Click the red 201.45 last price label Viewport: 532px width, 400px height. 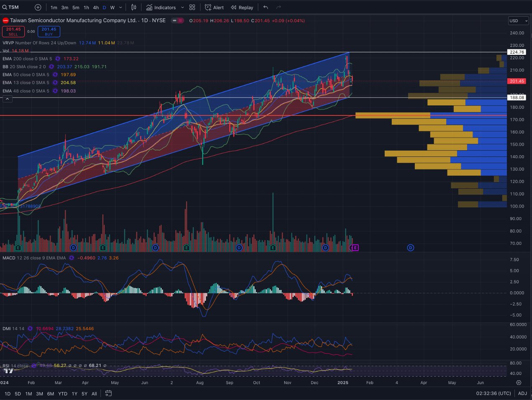517,81
